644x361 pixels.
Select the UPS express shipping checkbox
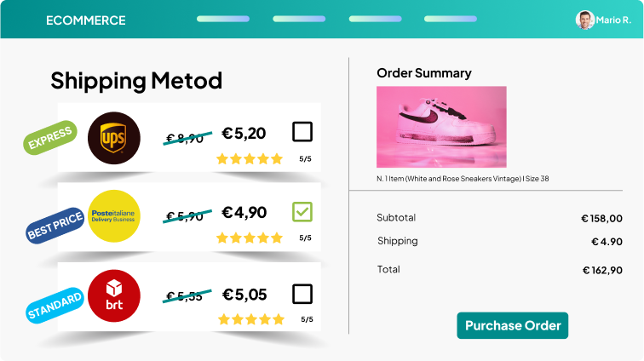tap(302, 132)
